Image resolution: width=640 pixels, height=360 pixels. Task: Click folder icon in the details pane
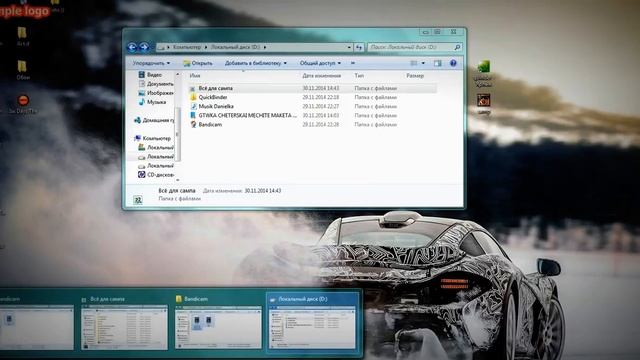138,200
